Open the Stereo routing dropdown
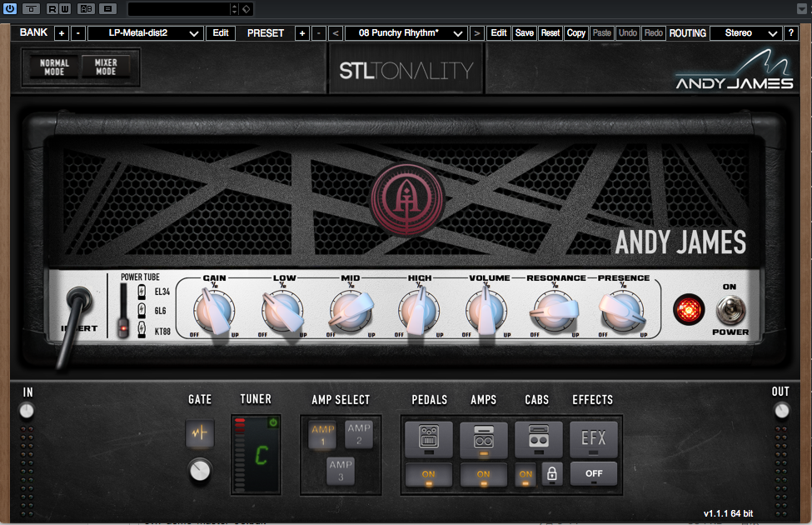 pos(745,33)
